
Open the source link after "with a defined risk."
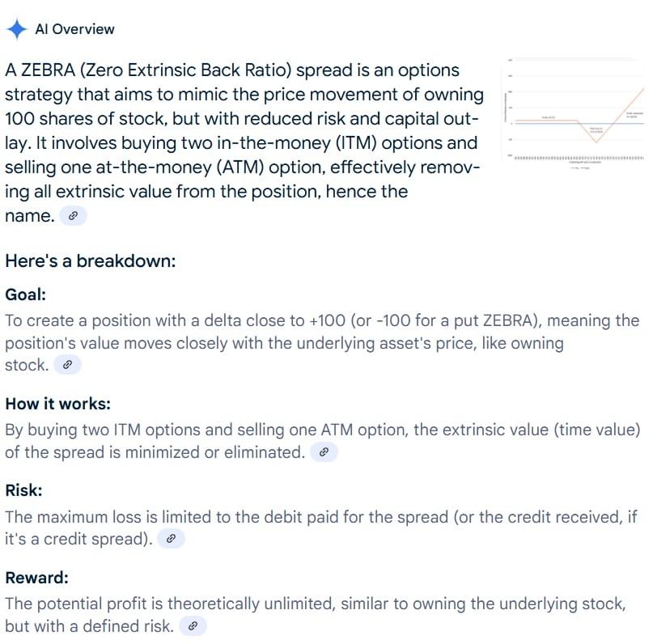[x=193, y=626]
